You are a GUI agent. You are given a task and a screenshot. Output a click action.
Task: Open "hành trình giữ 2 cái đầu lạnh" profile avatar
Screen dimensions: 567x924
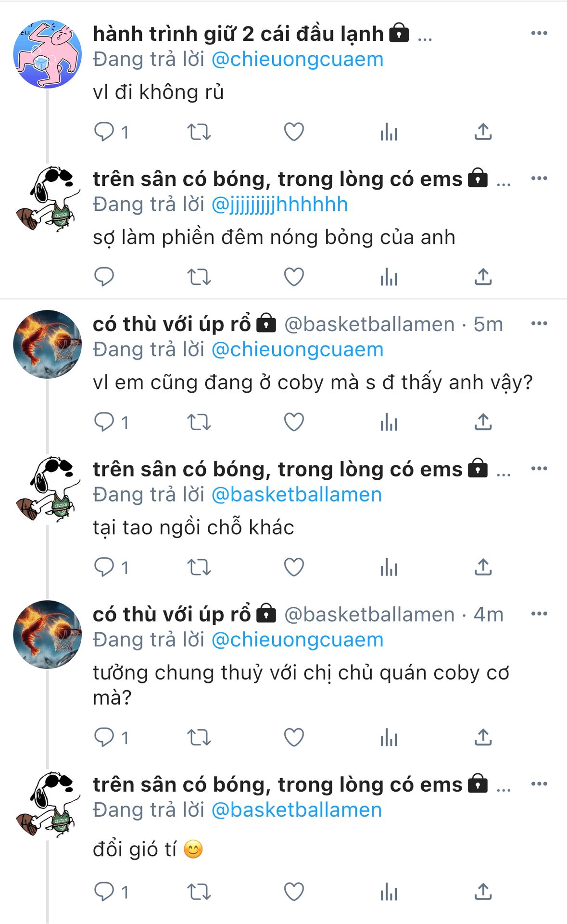point(47,54)
